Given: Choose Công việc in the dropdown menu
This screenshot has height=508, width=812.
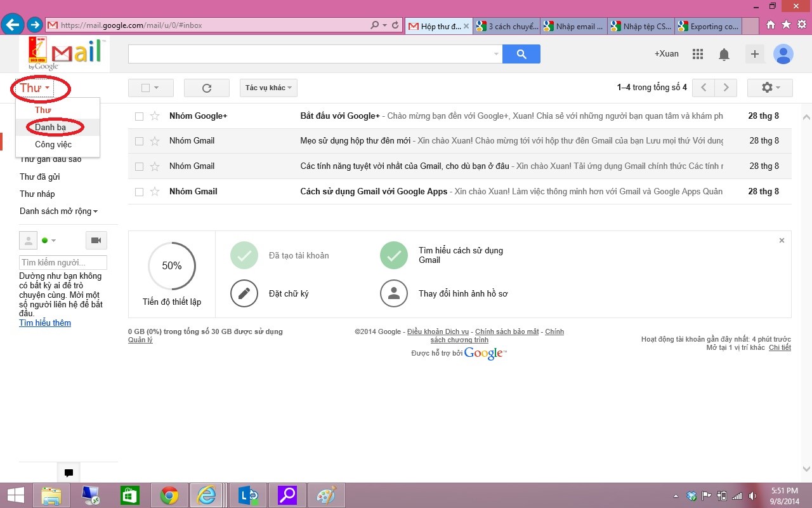Looking at the screenshot, I should point(53,145).
